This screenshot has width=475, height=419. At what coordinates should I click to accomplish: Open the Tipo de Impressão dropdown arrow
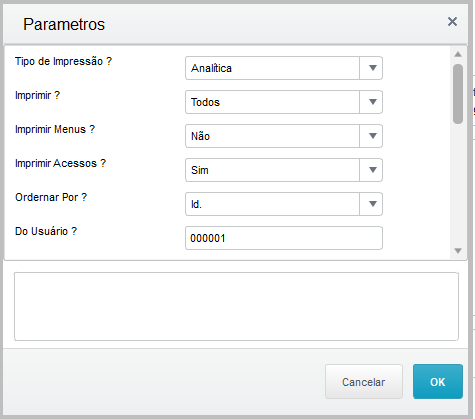click(x=371, y=68)
